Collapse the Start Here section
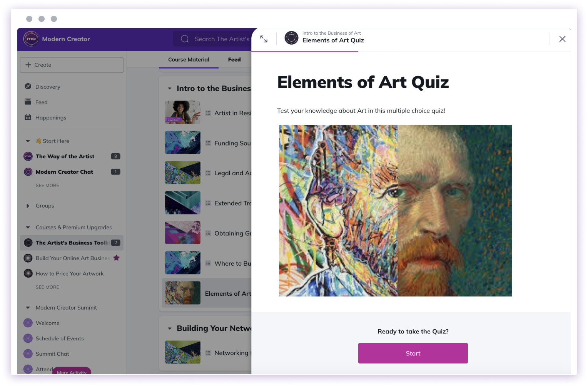588x387 pixels. click(x=28, y=141)
